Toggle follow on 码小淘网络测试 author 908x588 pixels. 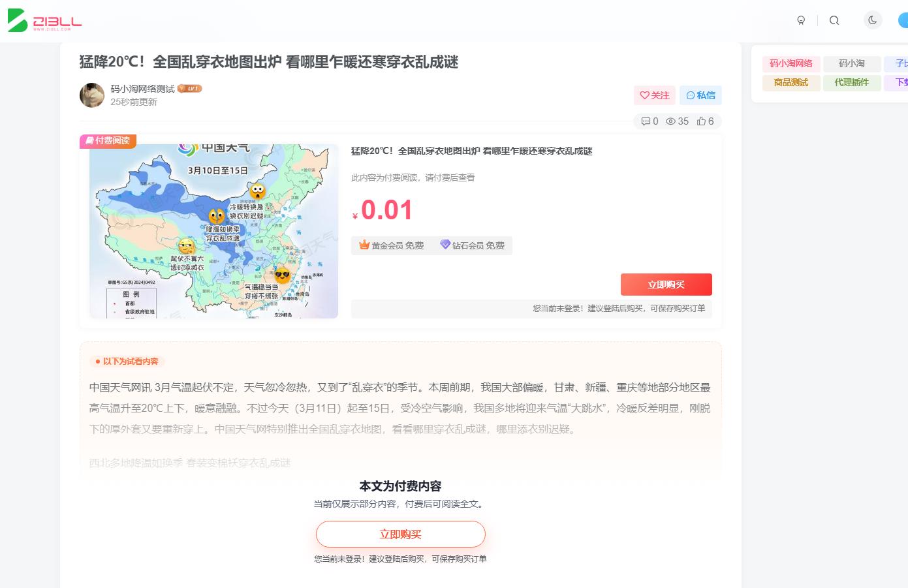coord(655,95)
